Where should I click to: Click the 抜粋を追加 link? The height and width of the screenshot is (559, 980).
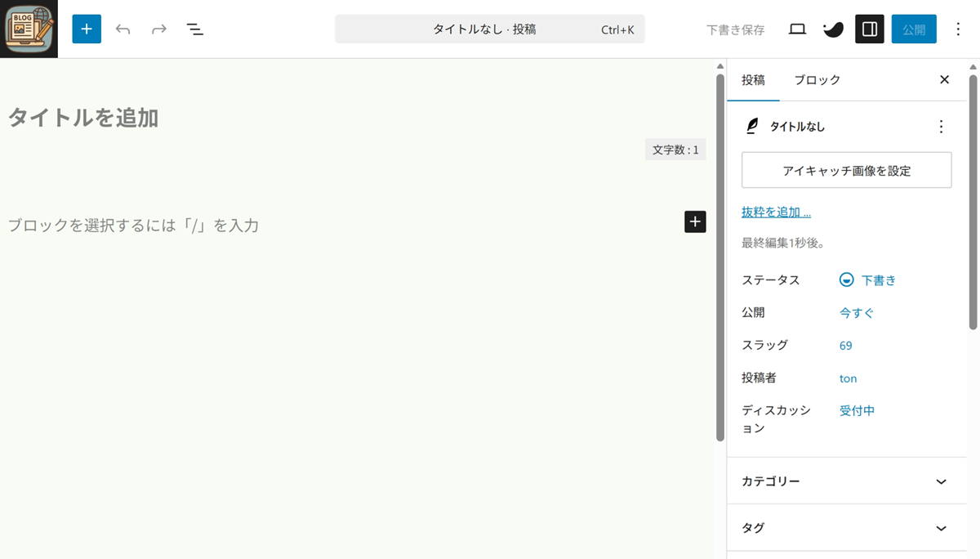pyautogui.click(x=776, y=212)
